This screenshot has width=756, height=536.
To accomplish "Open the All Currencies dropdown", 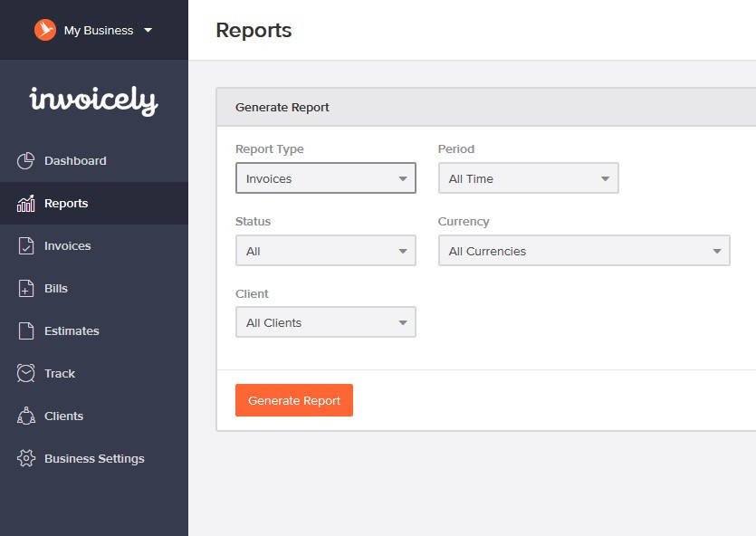I will point(583,251).
